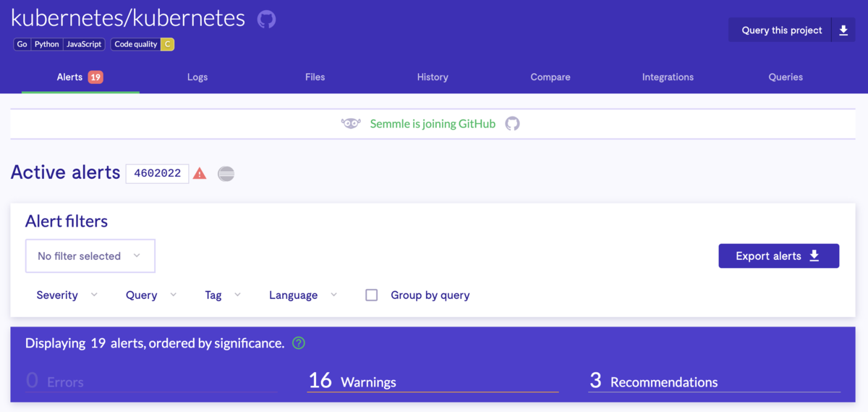Click the red warning triangle beside Active alerts
868x412 pixels.
tap(200, 174)
